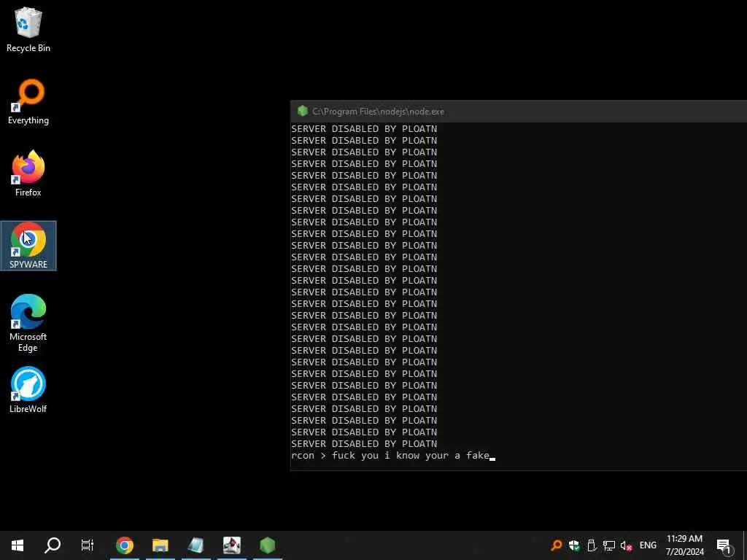This screenshot has width=747, height=560.
Task: Click the node.exe window Node icon
Action: pyautogui.click(x=303, y=111)
